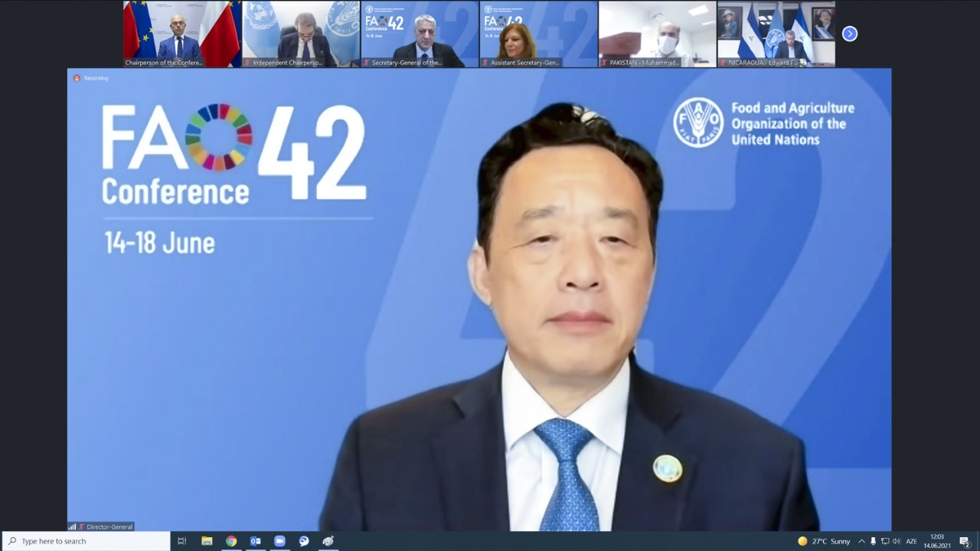This screenshot has width=980, height=551.
Task: Open Outlook from the taskbar
Action: (256, 541)
